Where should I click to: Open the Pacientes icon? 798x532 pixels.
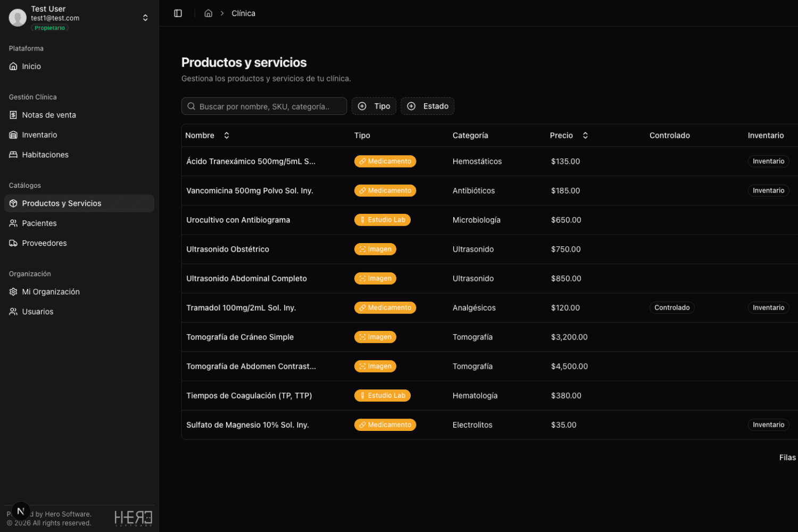(13, 223)
